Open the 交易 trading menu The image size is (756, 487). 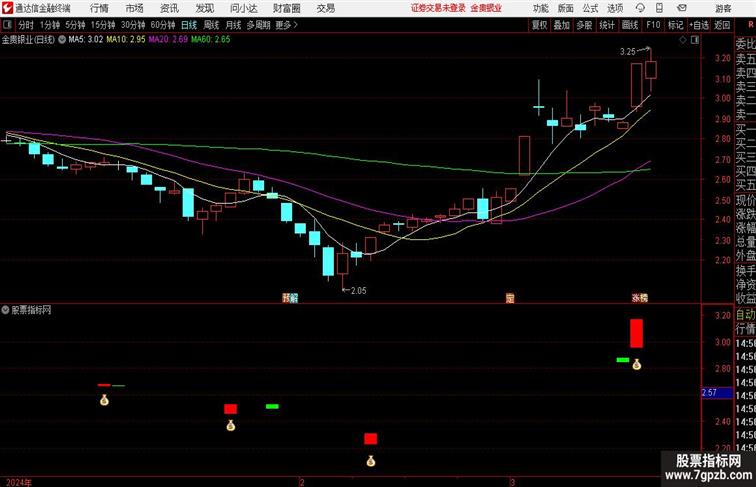tap(326, 8)
